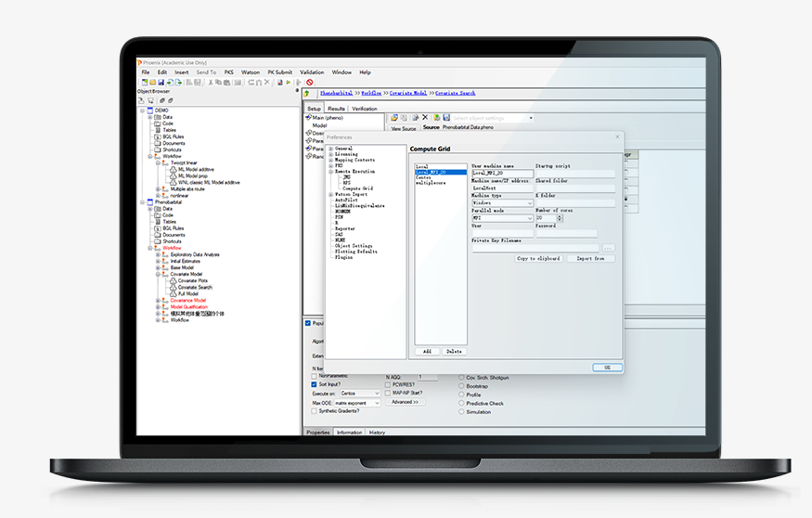Enable the Synthetic Gradients? checkbox

coord(314,410)
